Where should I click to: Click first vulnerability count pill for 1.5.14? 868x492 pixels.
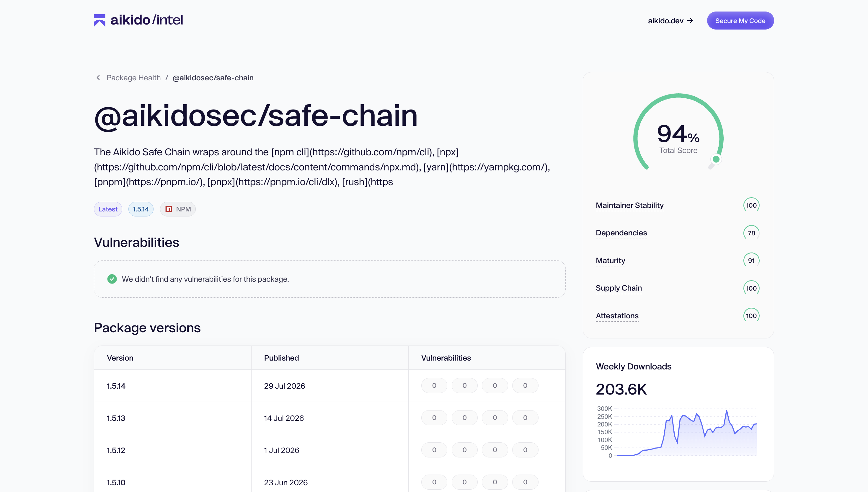tap(434, 386)
